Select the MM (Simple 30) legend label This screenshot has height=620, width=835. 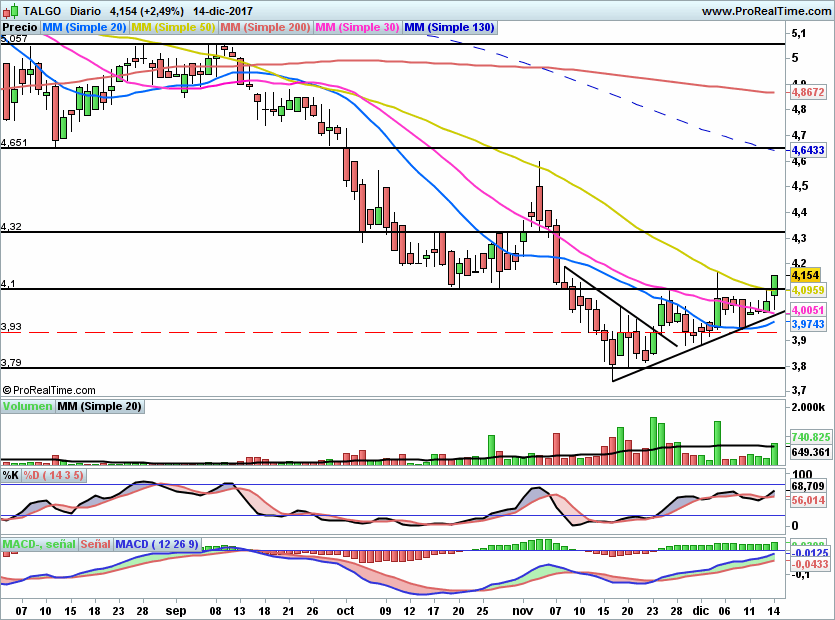357,27
